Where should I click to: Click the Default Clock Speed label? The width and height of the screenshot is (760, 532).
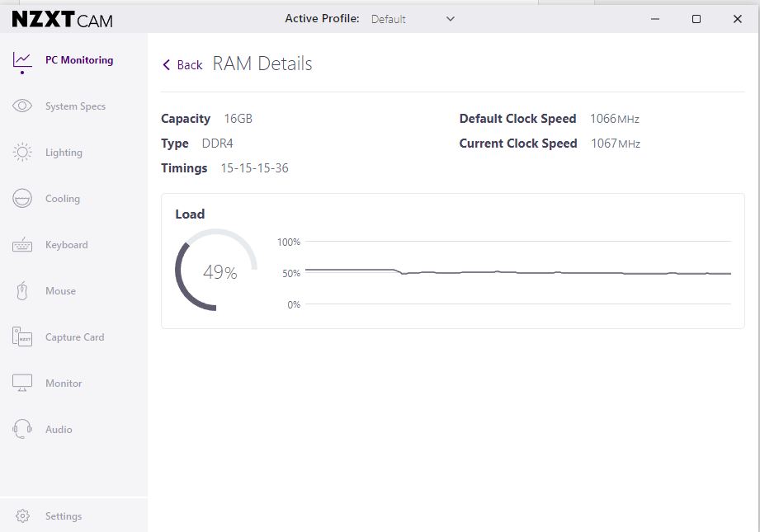click(x=517, y=119)
